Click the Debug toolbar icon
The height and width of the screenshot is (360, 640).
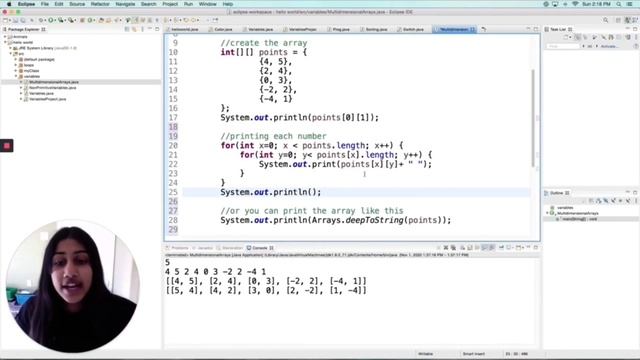click(40, 20)
